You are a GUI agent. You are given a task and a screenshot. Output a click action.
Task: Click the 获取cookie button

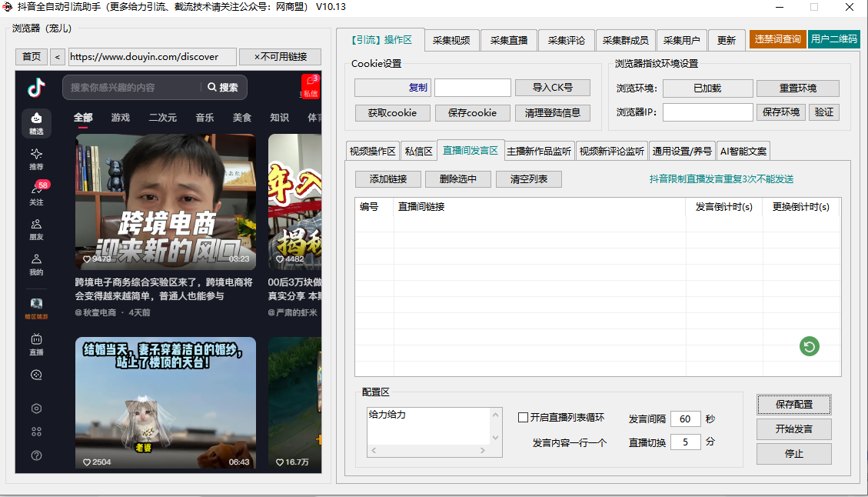point(392,112)
